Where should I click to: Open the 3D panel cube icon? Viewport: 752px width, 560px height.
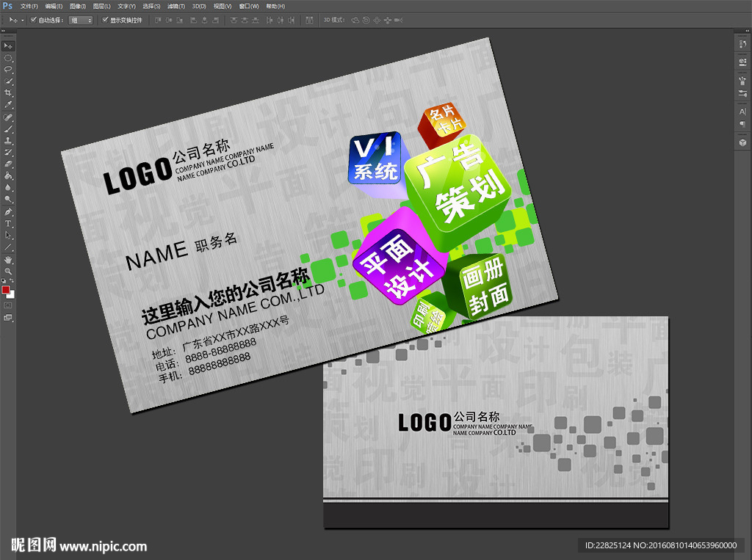click(742, 142)
